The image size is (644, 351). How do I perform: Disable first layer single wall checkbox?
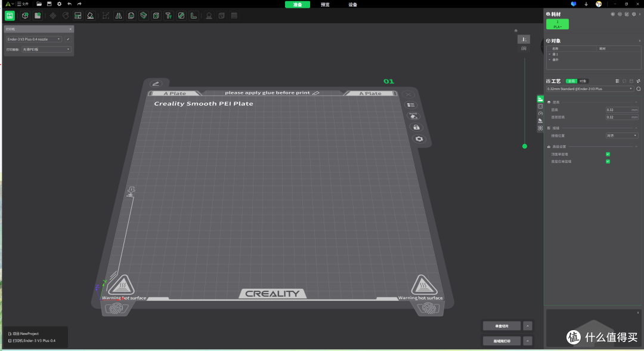point(608,162)
